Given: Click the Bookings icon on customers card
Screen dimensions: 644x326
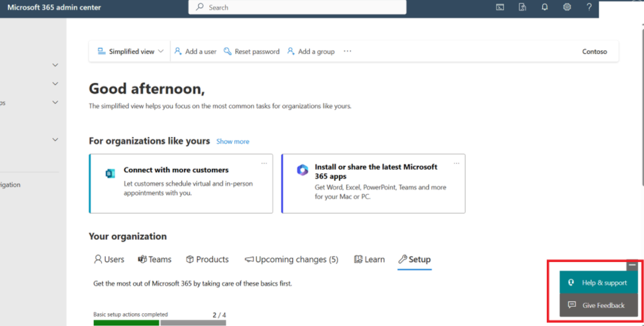Looking at the screenshot, I should 110,174.
